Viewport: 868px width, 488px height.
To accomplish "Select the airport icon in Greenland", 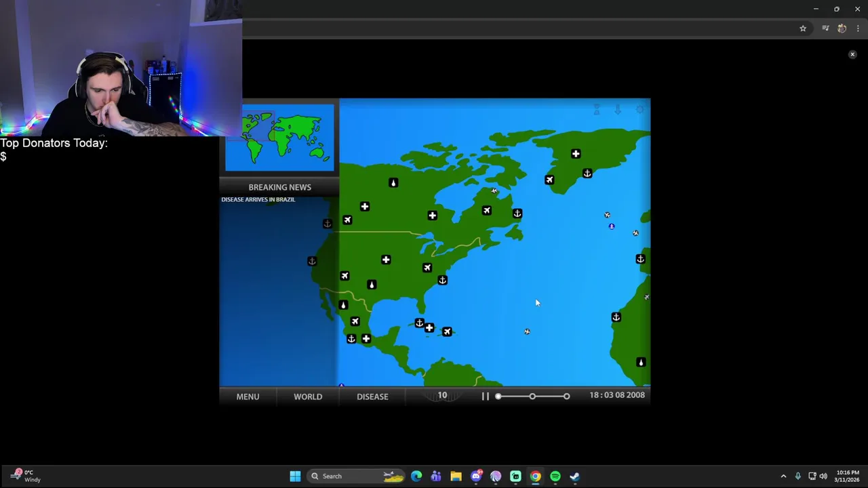I will coord(549,180).
